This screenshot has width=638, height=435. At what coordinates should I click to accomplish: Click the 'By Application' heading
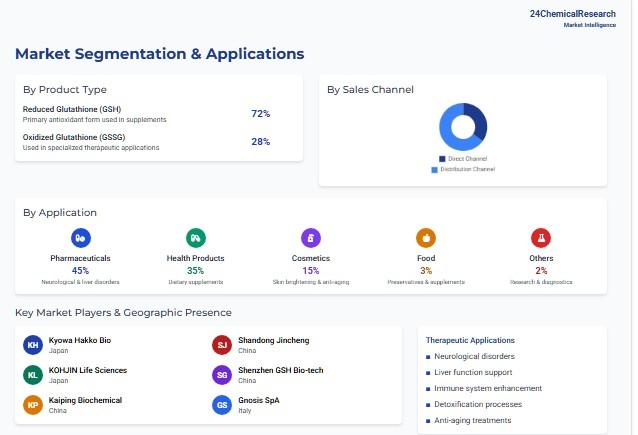point(60,212)
